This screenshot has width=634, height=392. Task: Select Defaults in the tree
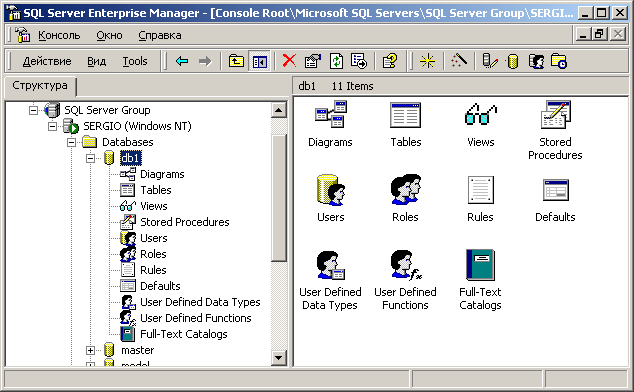(160, 286)
